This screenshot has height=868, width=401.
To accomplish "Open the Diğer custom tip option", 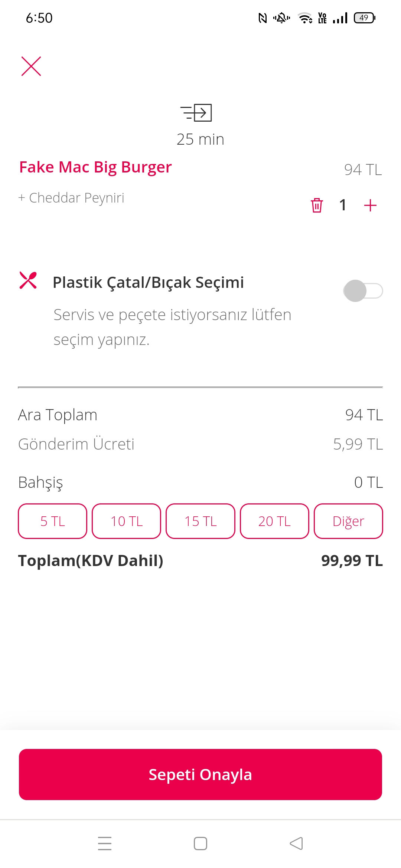I will [x=348, y=521].
